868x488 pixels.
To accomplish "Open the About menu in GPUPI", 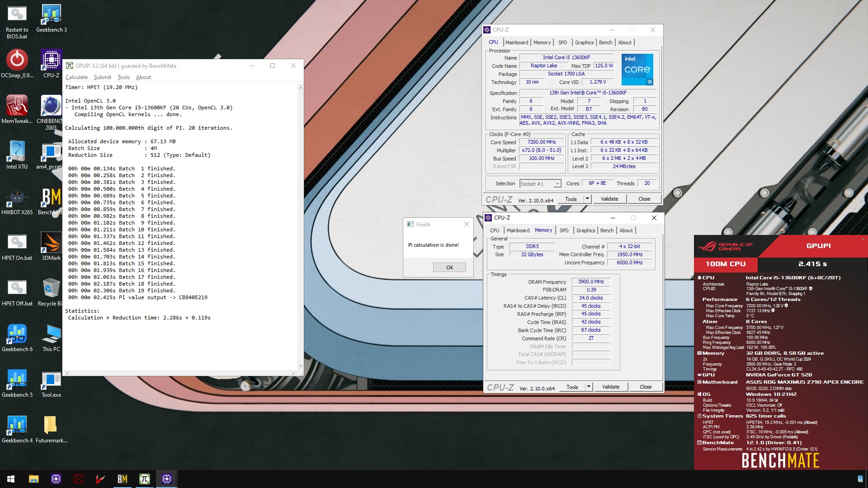I will coord(143,77).
